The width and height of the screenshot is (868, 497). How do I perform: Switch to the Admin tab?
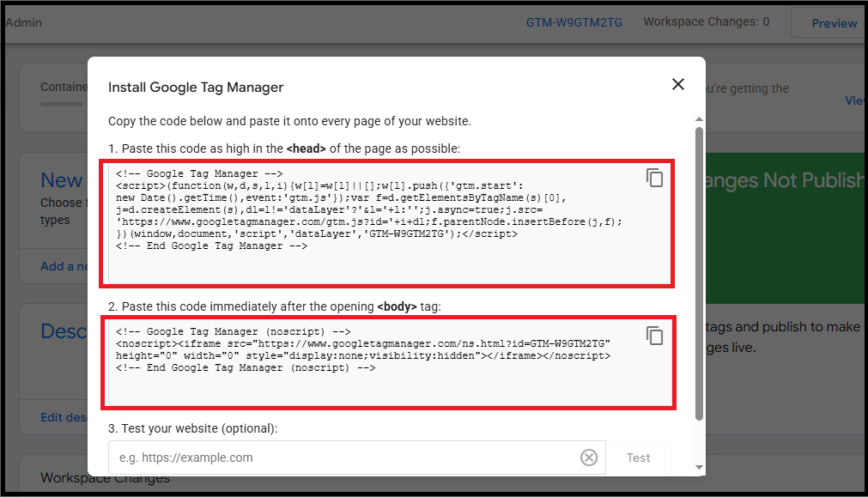(22, 22)
